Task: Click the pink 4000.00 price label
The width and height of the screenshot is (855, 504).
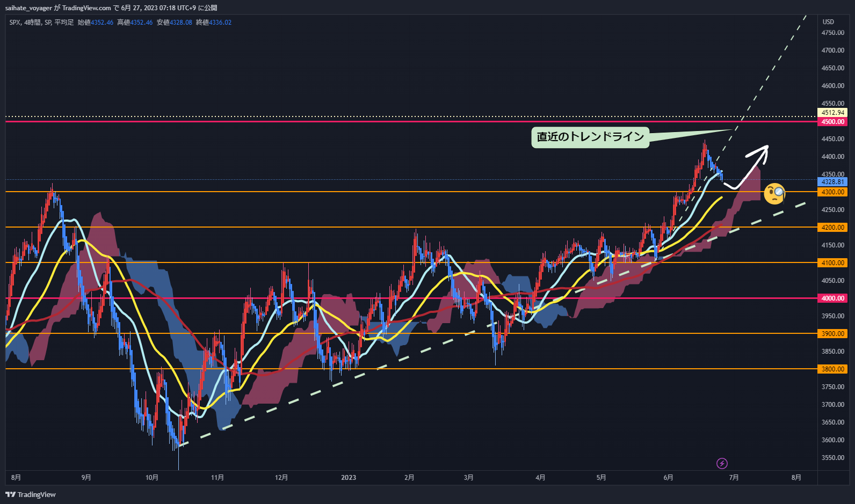Action: click(832, 298)
